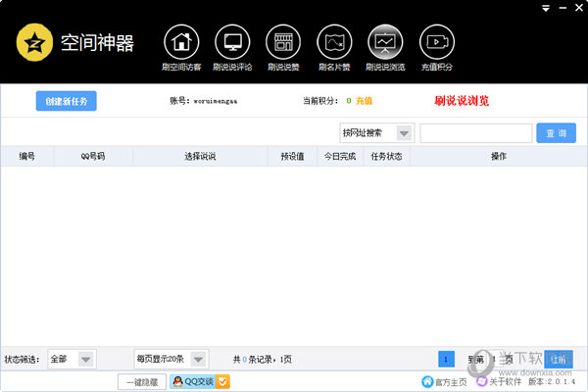588x392 pixels.
Task: Select the 刷说说评论 monitor icon
Action: (x=232, y=42)
